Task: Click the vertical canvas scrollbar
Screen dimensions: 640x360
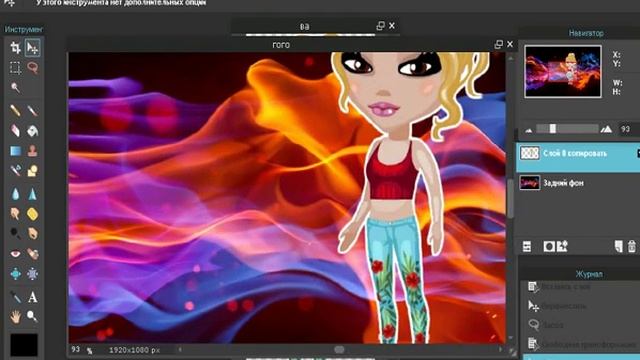Action: coord(510,198)
